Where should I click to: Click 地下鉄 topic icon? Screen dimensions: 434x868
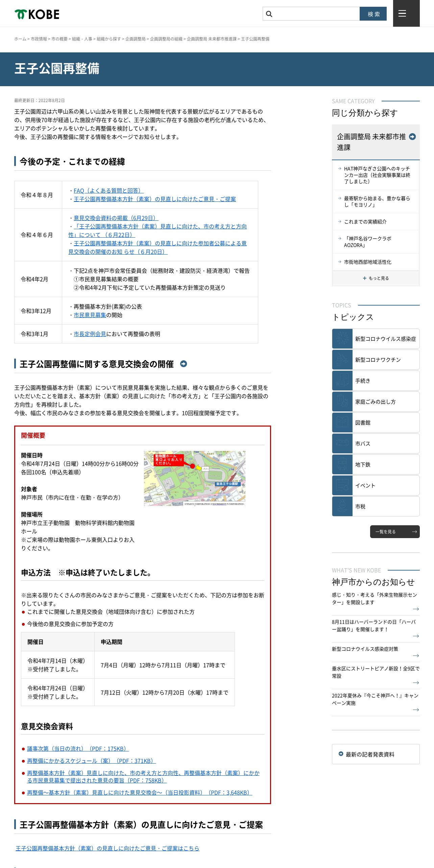342,464
